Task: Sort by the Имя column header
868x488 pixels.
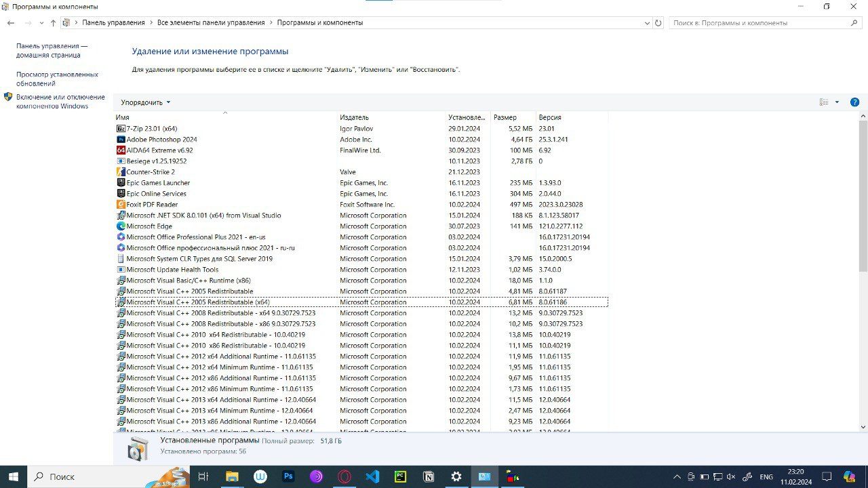Action: 226,117
